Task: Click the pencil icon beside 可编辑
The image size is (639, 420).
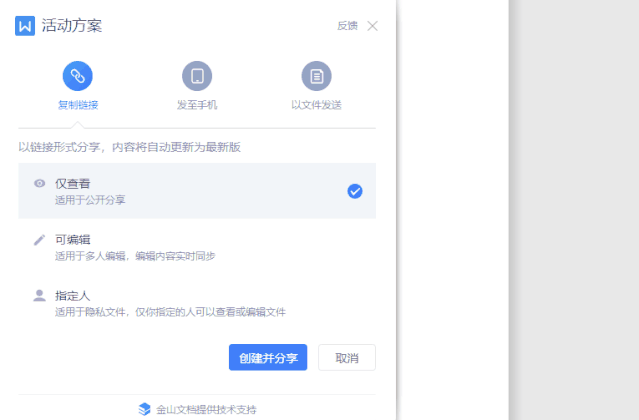Action: [x=40, y=240]
